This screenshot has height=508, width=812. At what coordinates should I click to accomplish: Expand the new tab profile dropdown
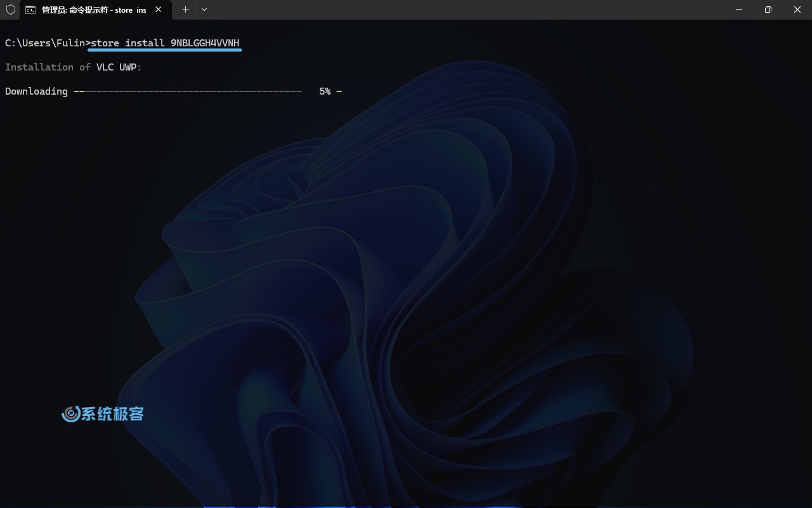[x=204, y=10]
